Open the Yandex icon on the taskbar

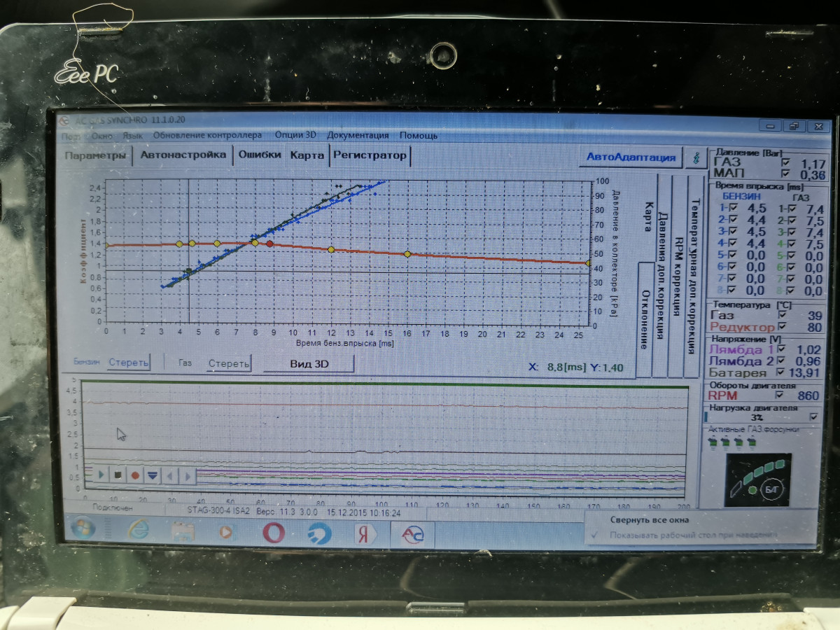(364, 534)
